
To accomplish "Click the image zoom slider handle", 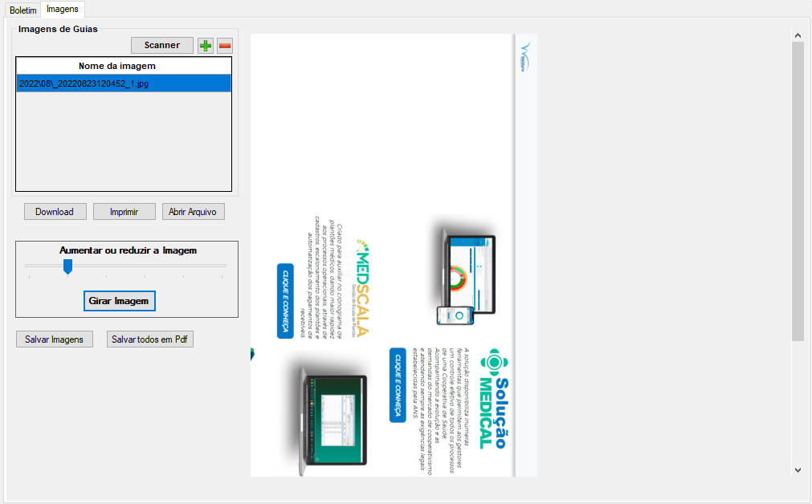I will [x=68, y=266].
